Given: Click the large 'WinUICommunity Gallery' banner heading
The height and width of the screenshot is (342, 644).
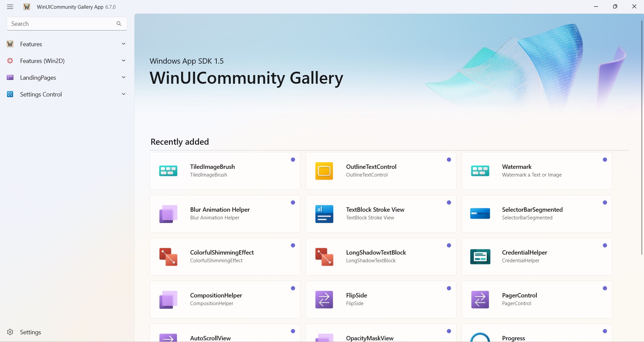Looking at the screenshot, I should 247,78.
